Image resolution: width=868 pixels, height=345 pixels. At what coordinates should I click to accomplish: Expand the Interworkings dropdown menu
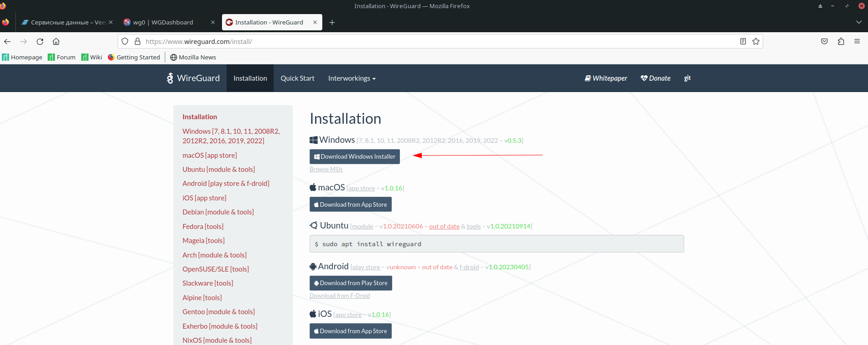352,78
